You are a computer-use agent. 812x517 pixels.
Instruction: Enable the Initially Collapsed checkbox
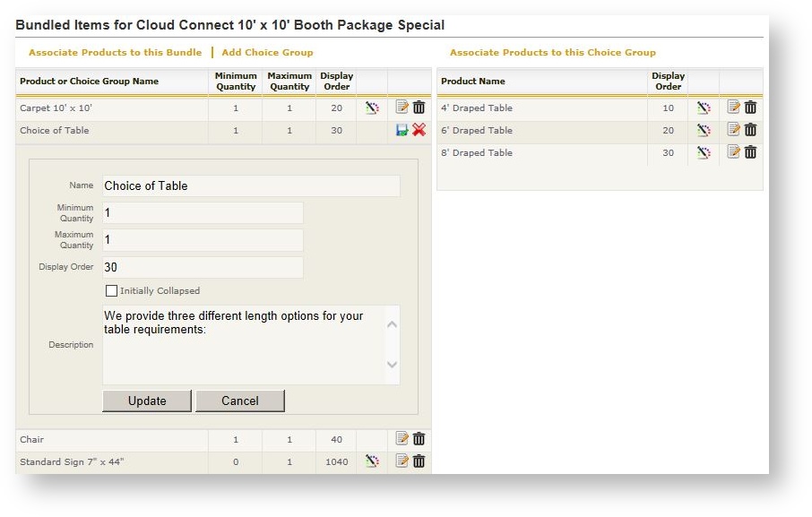tap(112, 290)
